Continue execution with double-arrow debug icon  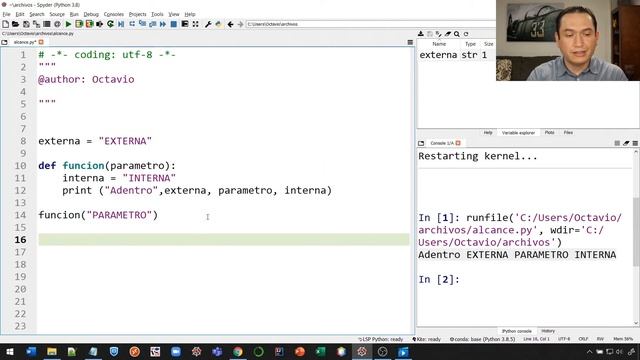click(x=163, y=24)
